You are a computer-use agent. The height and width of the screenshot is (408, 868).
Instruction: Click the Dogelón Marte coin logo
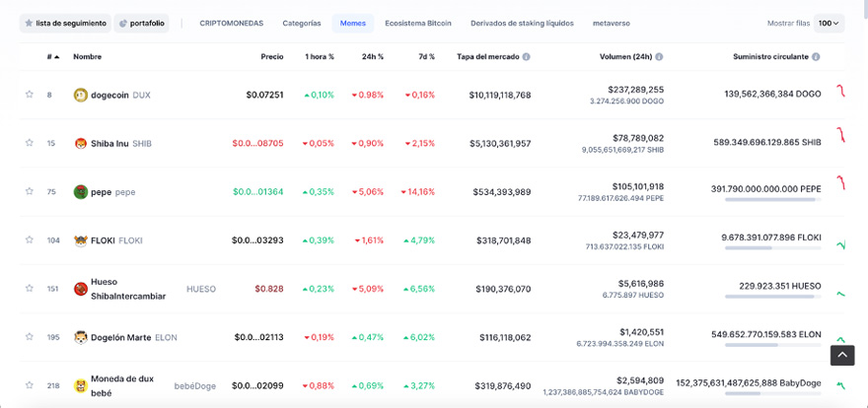(81, 337)
